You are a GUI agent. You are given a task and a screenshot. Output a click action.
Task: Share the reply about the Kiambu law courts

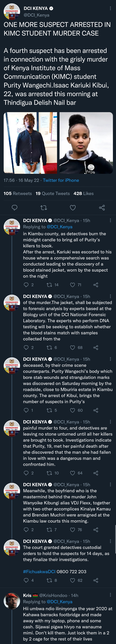coord(96,529)
